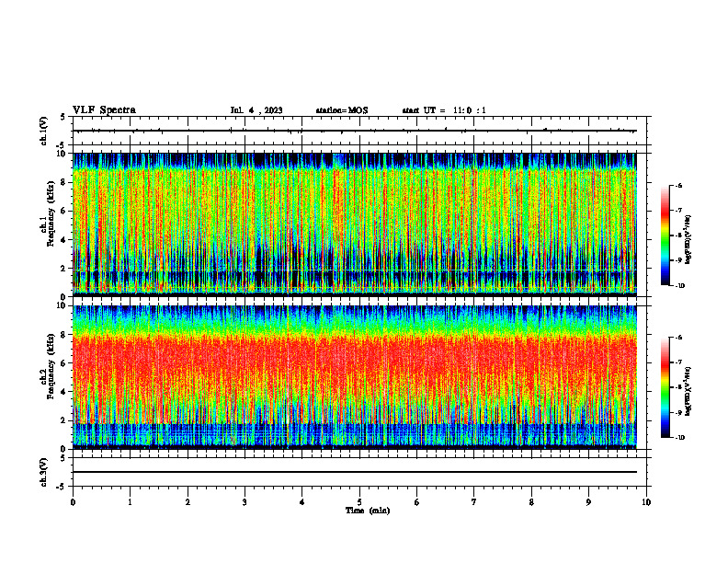Click the time axis tick label '10'
Image resolution: width=728 pixels, height=563 pixels.
[646, 502]
